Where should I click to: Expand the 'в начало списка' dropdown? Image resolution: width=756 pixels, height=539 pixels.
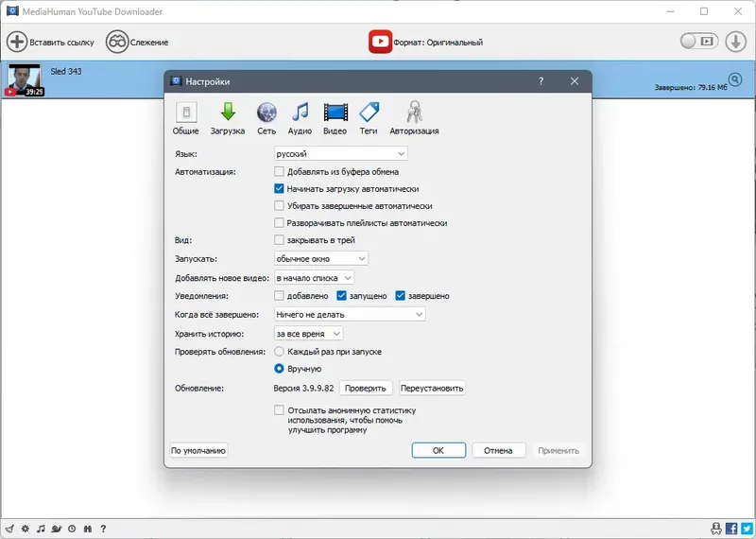[x=314, y=278]
